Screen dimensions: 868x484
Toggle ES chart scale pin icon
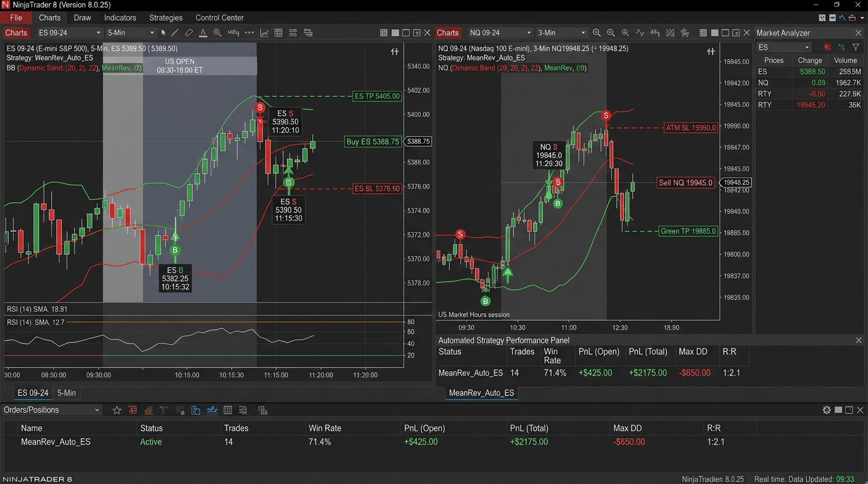395,52
